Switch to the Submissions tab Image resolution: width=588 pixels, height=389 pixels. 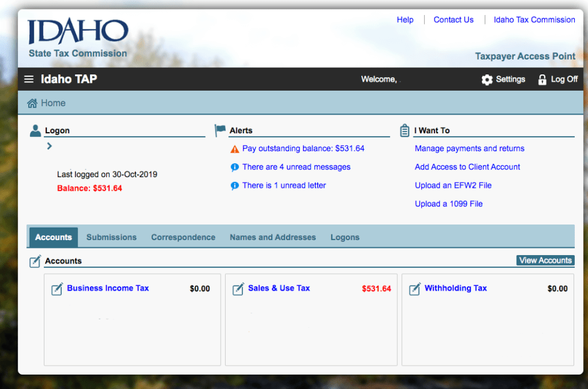point(112,237)
